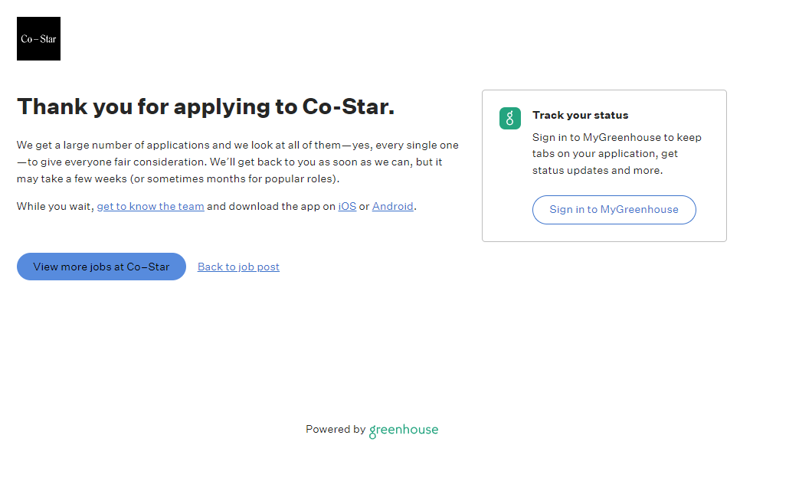Click the 'Powered by' footer text

tap(336, 430)
